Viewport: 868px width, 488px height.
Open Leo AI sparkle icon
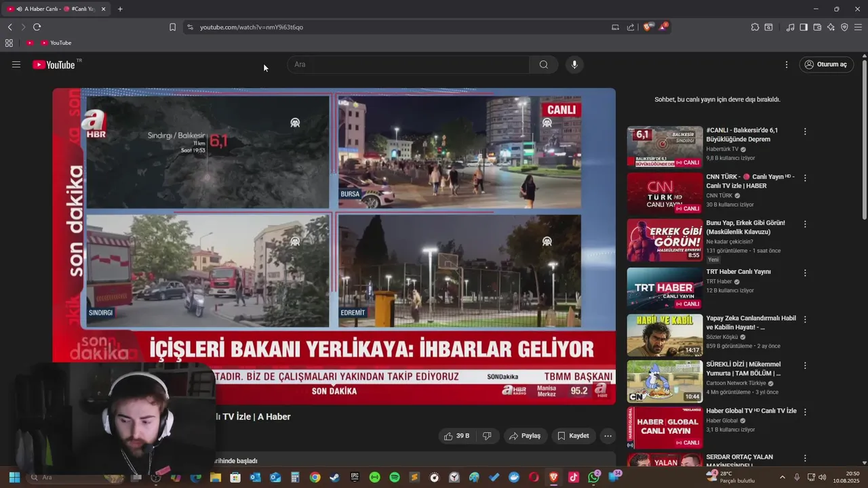pyautogui.click(x=831, y=27)
